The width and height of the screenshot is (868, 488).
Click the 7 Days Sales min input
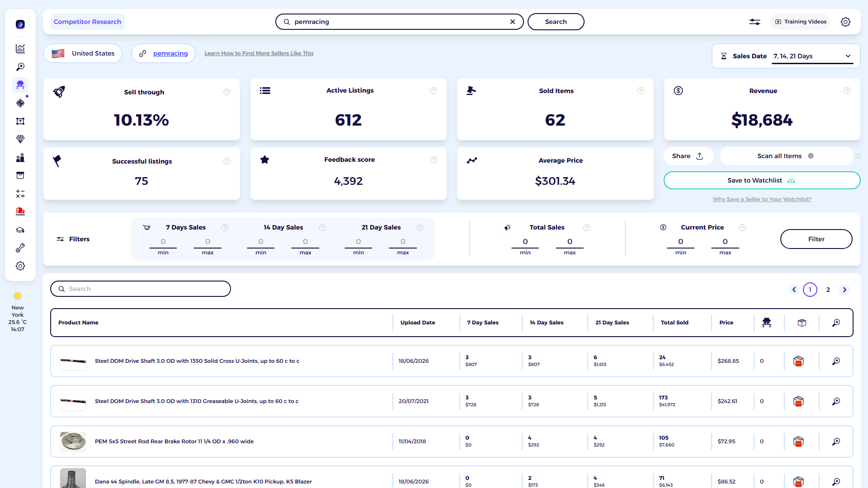click(x=163, y=242)
